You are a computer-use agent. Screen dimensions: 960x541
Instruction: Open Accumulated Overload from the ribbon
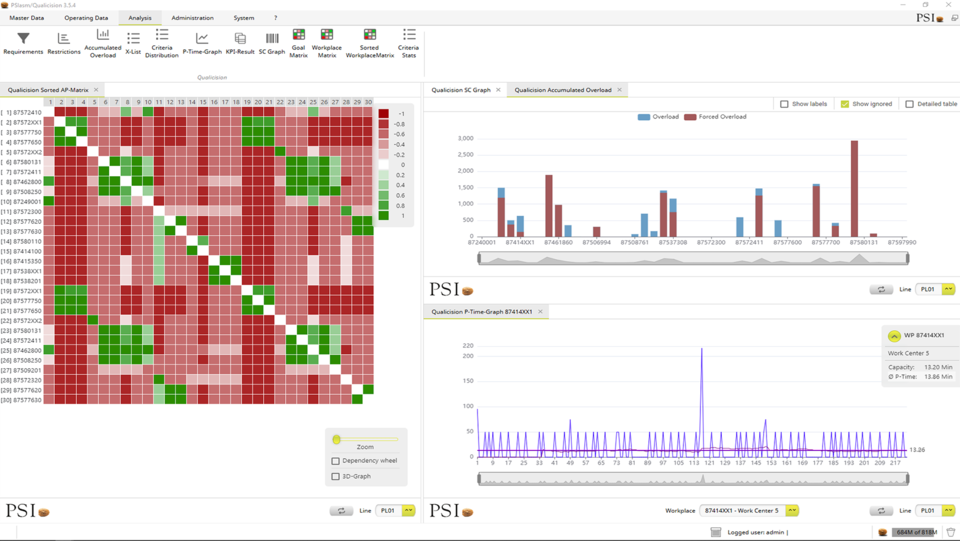(103, 44)
